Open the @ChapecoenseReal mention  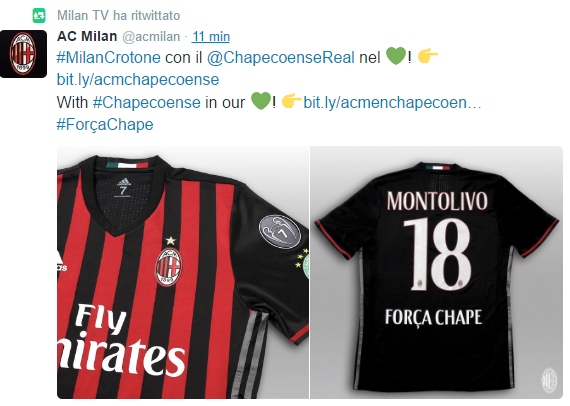pyautogui.click(x=281, y=57)
